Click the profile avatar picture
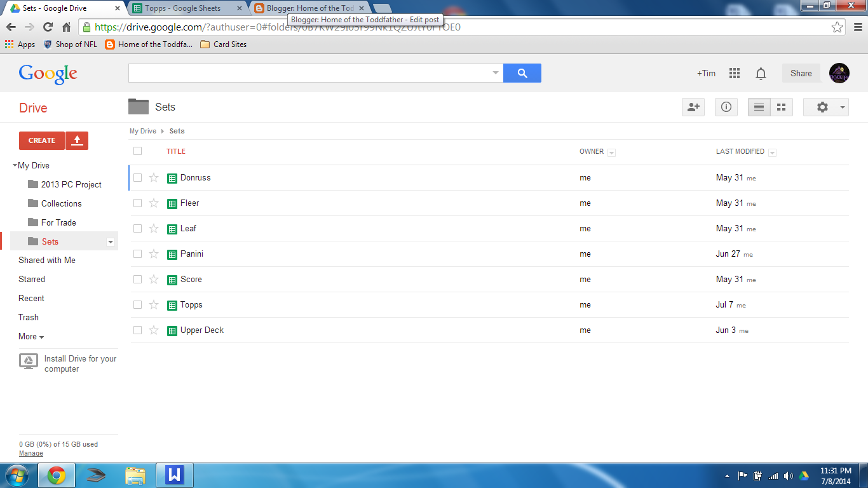The image size is (868, 488). pyautogui.click(x=839, y=73)
